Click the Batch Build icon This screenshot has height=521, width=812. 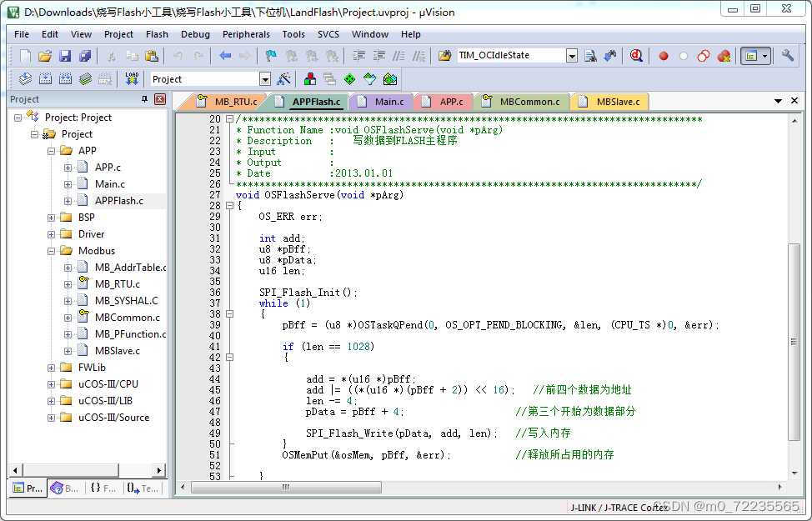pyautogui.click(x=85, y=78)
